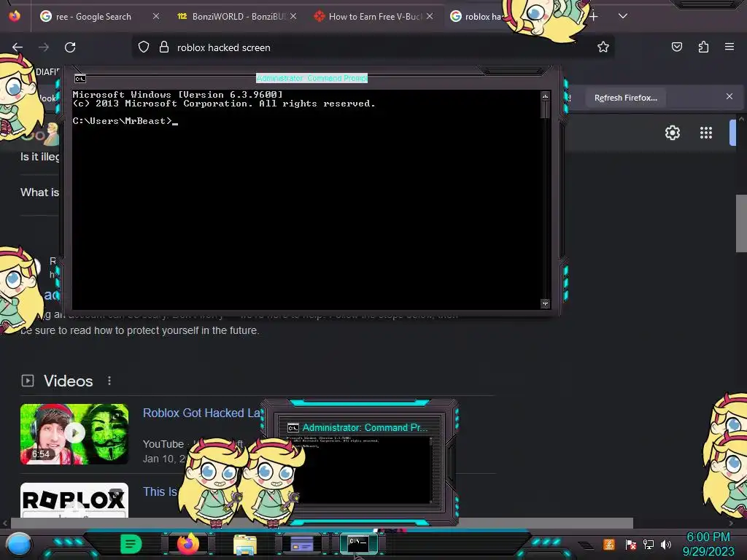Open the Action Center flag tray icon
The image size is (747, 560).
[630, 544]
